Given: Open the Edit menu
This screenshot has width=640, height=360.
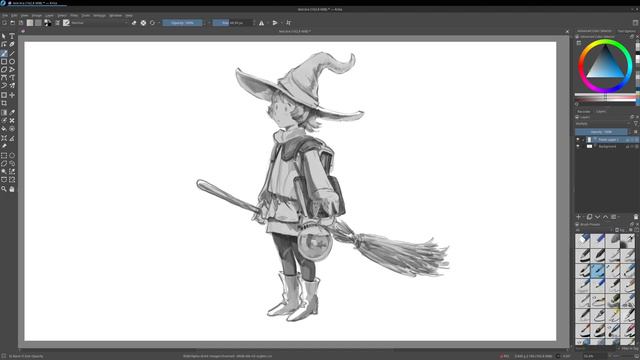Looking at the screenshot, I should coord(14,16).
